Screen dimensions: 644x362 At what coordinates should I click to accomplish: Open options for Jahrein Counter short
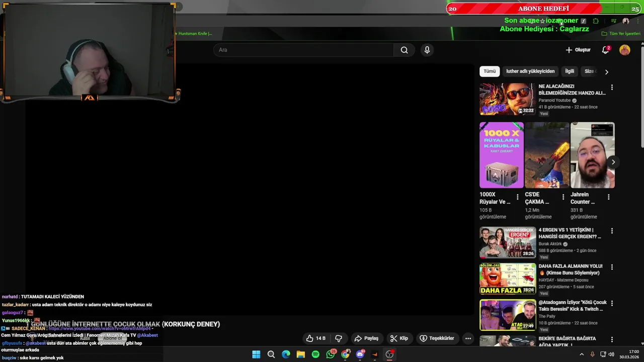[x=608, y=197]
